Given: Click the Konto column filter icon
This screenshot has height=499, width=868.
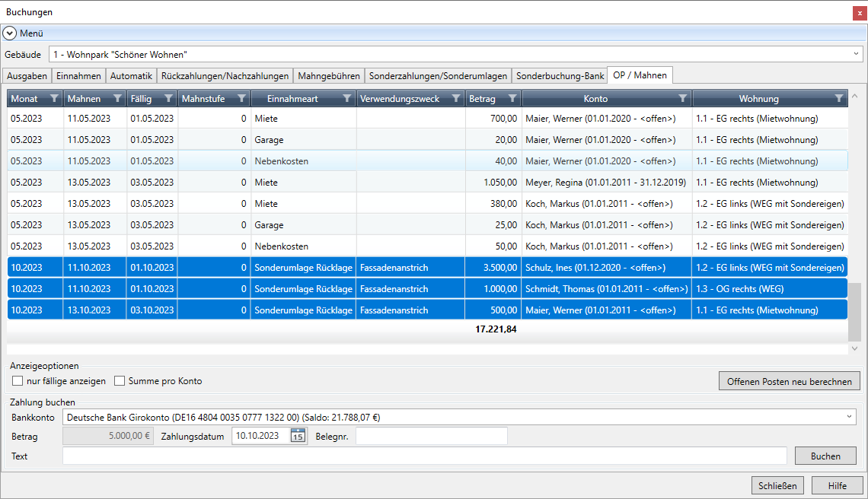Looking at the screenshot, I should (x=682, y=98).
